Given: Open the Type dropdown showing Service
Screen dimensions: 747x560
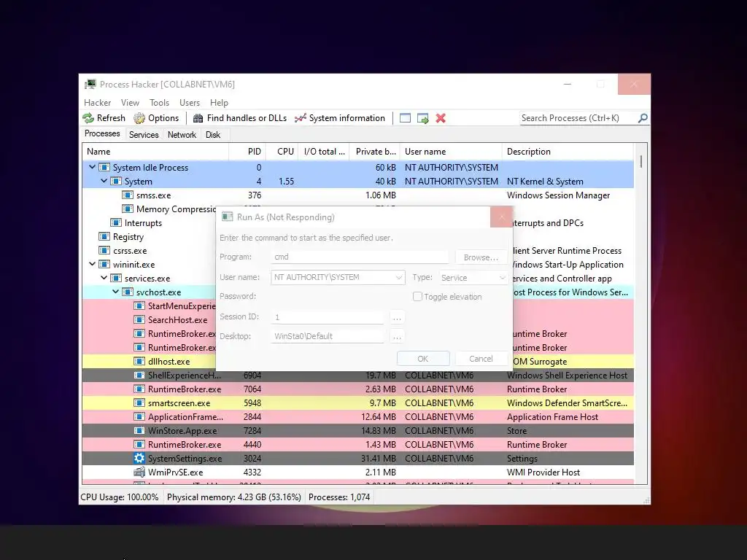Looking at the screenshot, I should pos(473,278).
